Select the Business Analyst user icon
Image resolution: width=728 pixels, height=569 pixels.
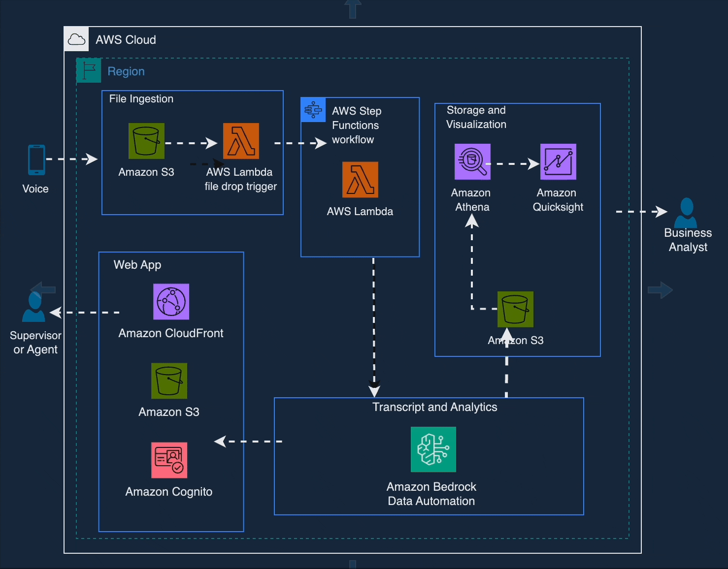(686, 212)
